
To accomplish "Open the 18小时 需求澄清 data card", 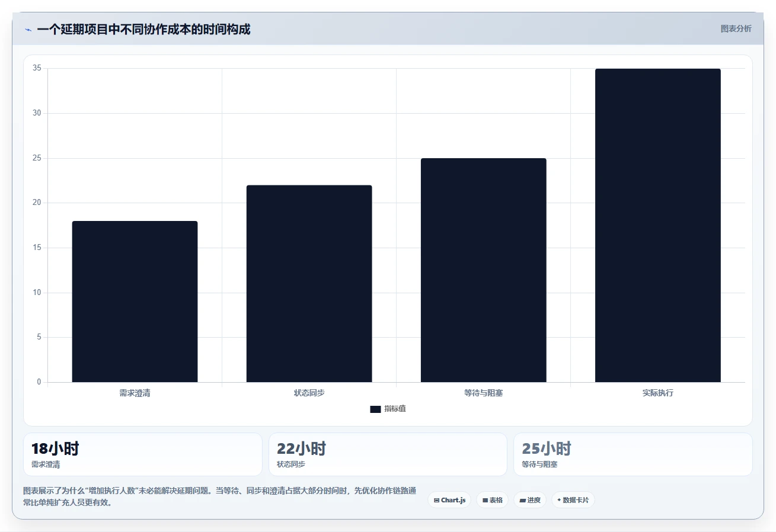I will tap(142, 454).
